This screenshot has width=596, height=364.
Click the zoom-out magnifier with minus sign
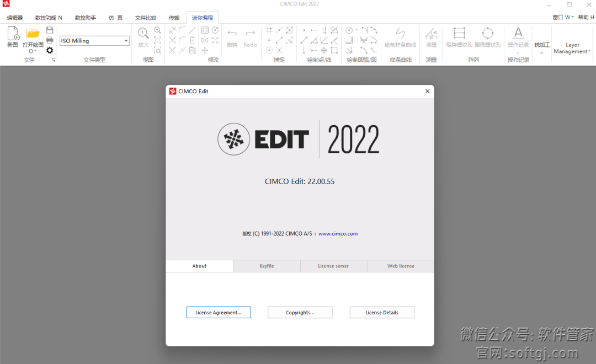[157, 30]
